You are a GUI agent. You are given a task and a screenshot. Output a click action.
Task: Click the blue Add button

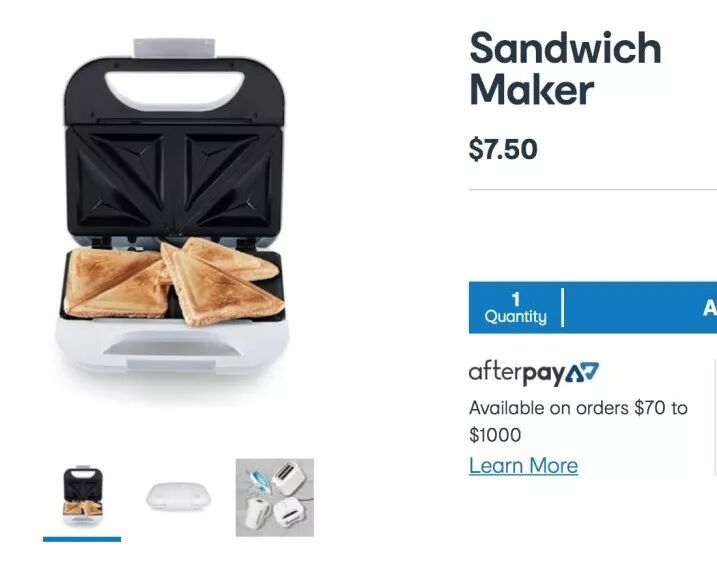point(640,308)
